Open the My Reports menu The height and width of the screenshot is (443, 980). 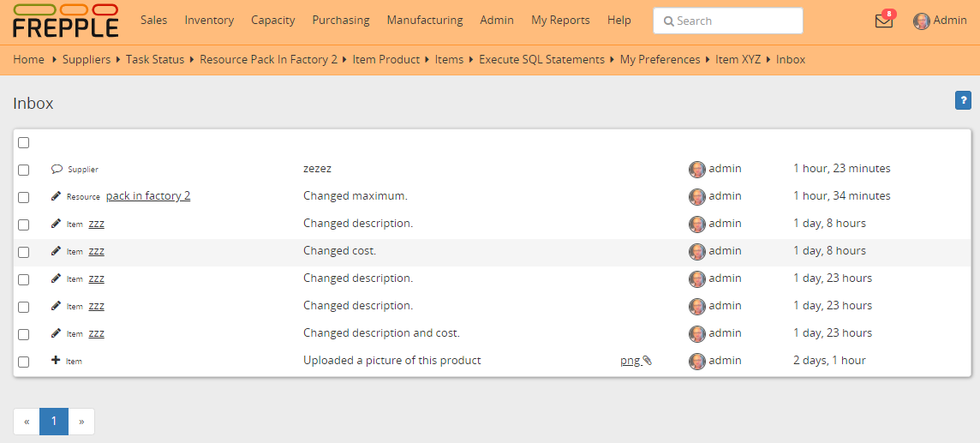coord(560,21)
